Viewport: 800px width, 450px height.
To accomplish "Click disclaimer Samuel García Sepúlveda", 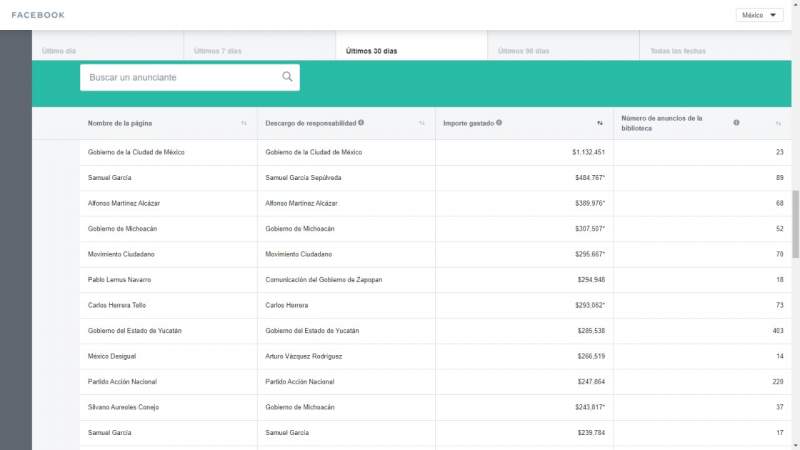I will pos(303,178).
